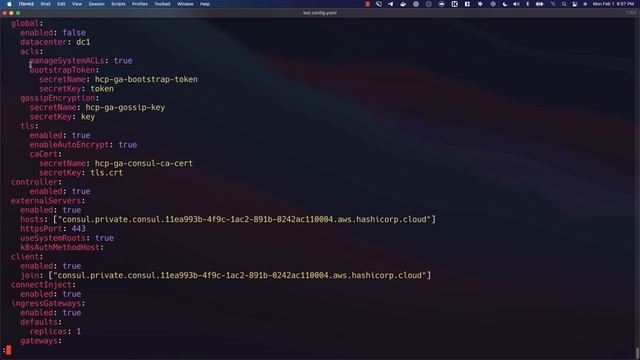This screenshot has width=640, height=360.
Task: Click the Do Not Disturb moon icon
Action: point(505,4)
